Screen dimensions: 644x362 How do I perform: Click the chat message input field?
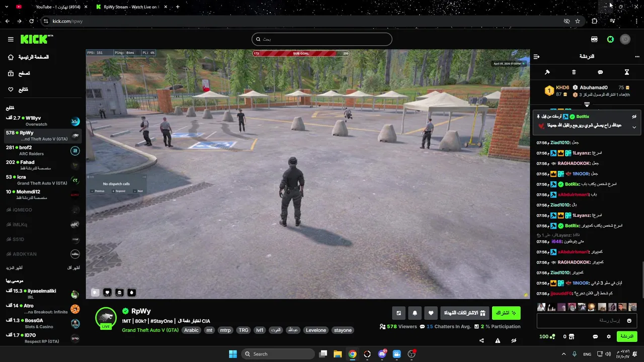(x=587, y=320)
